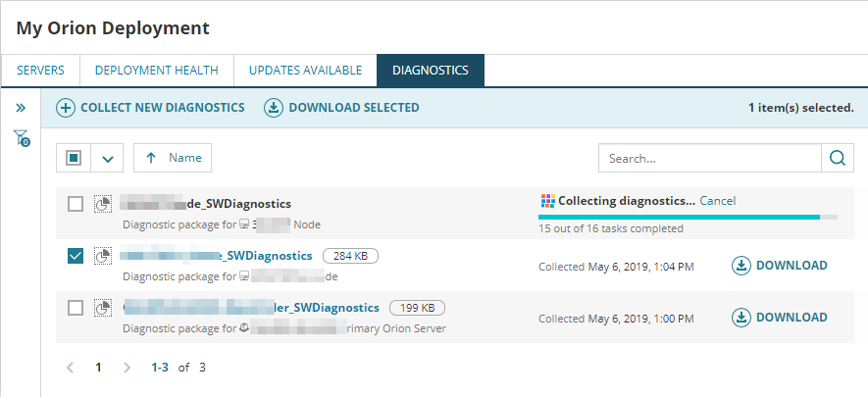Click download icon for 199 KB package
Screen dimensions: 868x397
(741, 318)
